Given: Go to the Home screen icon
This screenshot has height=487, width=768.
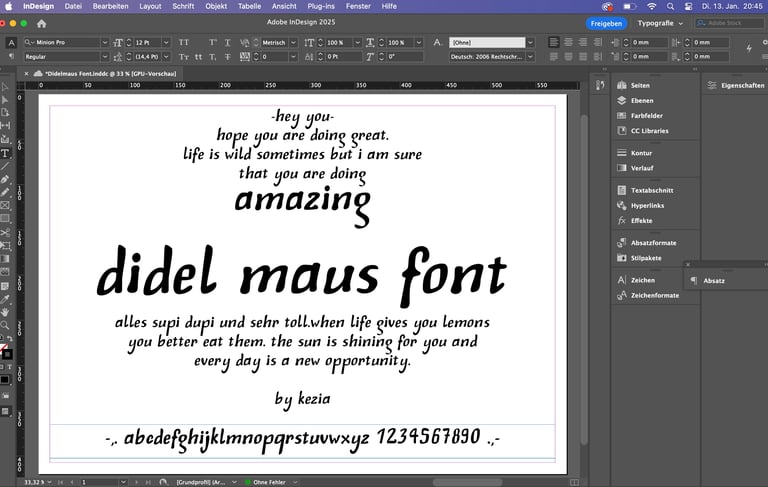Looking at the screenshot, I should click(42, 24).
